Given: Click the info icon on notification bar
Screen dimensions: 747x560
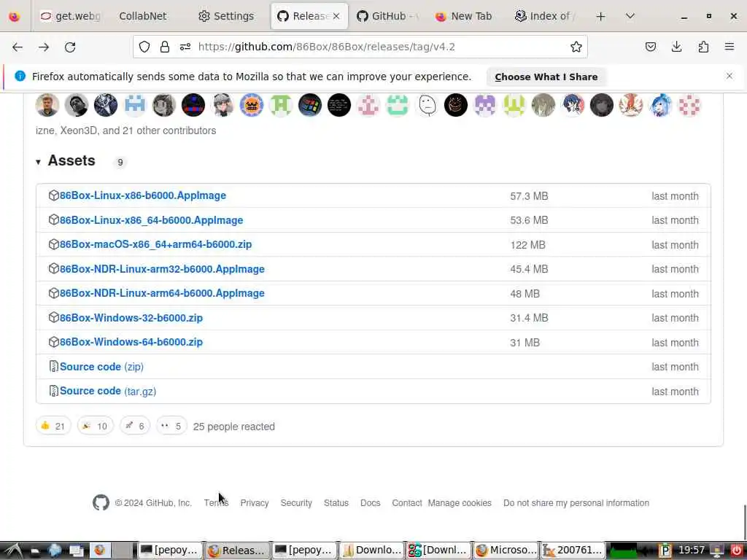Looking at the screenshot, I should pyautogui.click(x=20, y=76).
